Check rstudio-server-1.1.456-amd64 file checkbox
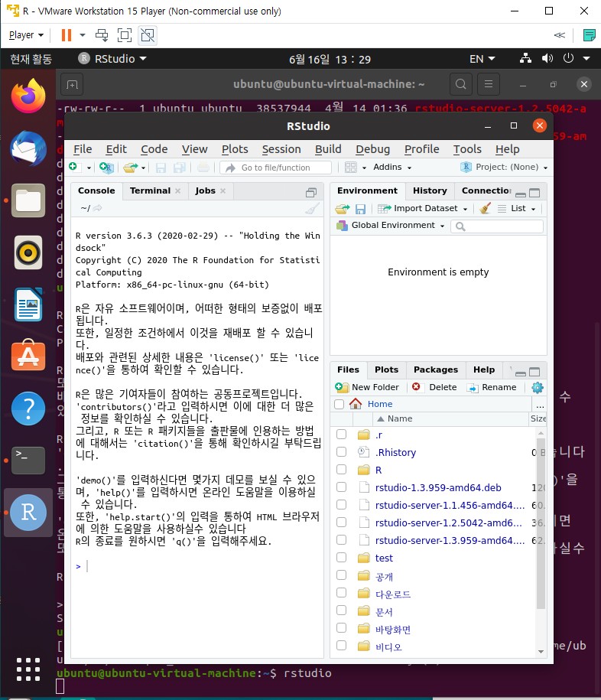 [x=341, y=504]
